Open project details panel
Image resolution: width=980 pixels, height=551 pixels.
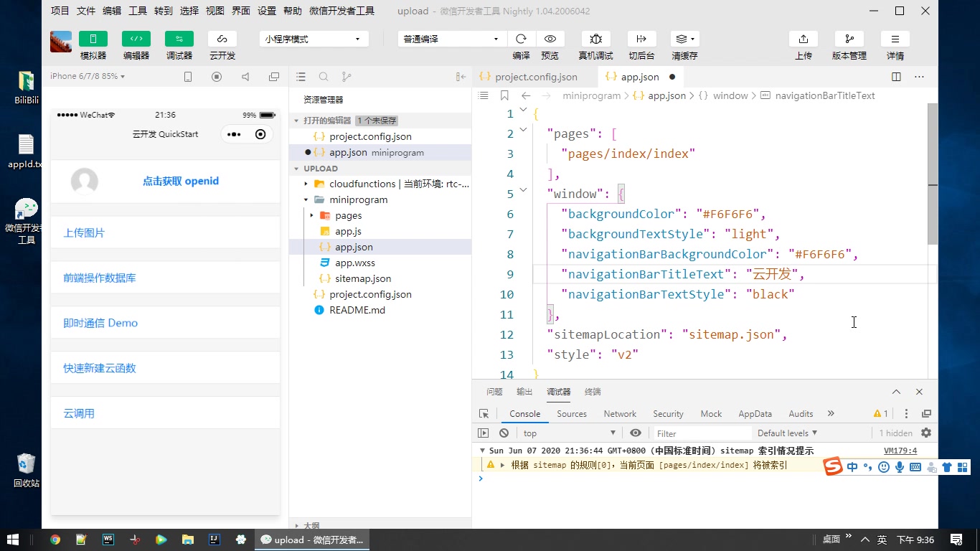click(895, 39)
